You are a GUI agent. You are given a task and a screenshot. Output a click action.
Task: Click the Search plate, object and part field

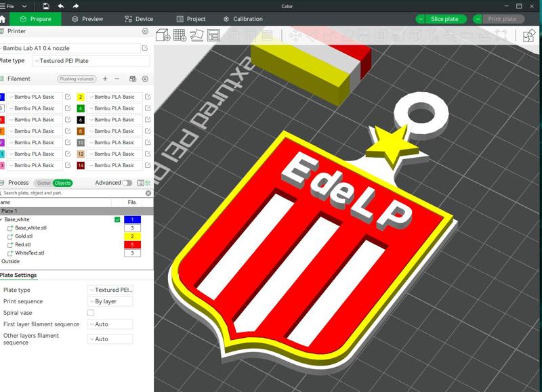point(72,193)
